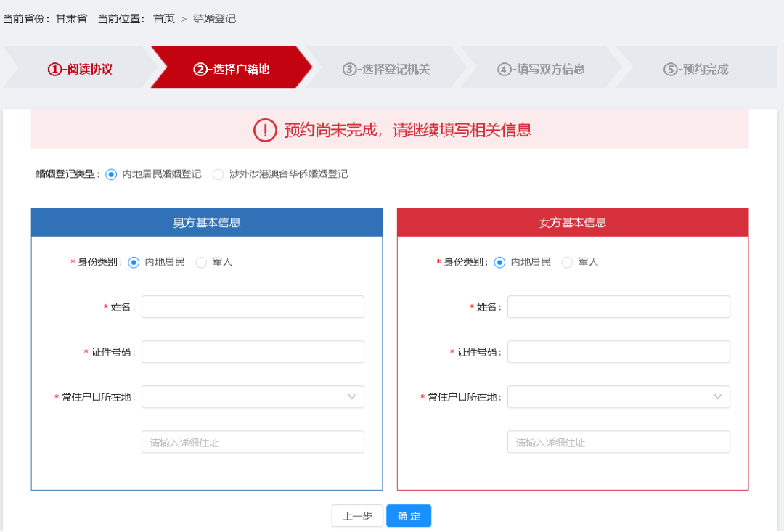
Task: Go to step ①-阅读协议
Action: coord(80,69)
